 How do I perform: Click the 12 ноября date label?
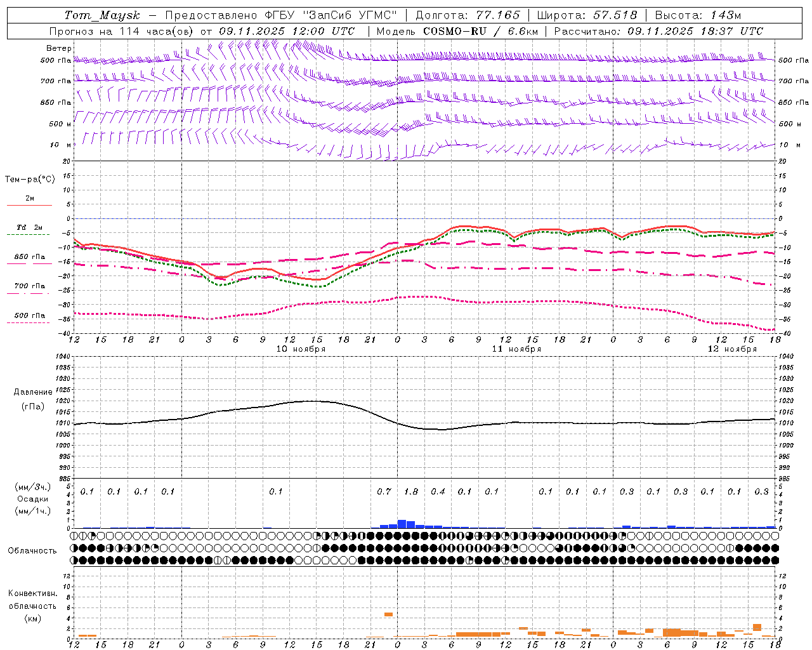[732, 349]
